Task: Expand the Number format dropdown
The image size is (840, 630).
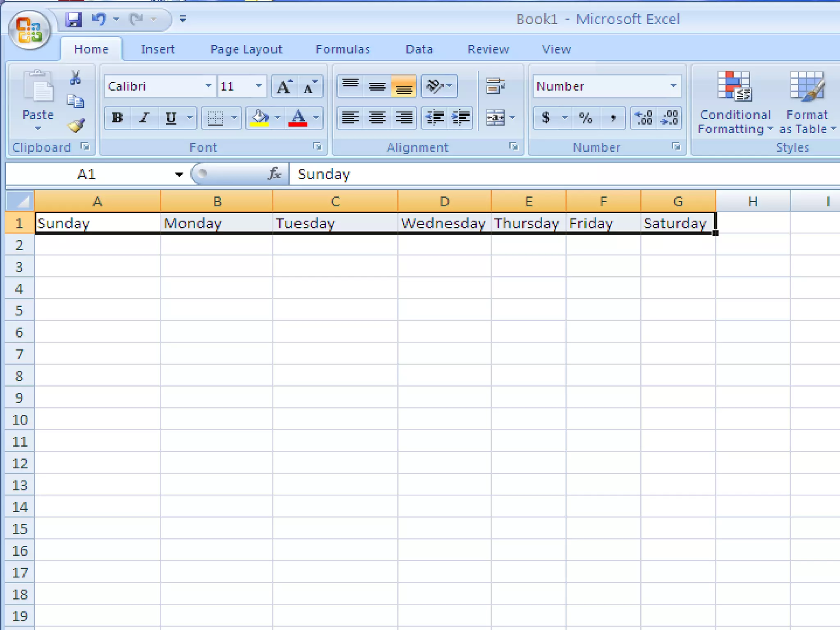Action: 673,86
